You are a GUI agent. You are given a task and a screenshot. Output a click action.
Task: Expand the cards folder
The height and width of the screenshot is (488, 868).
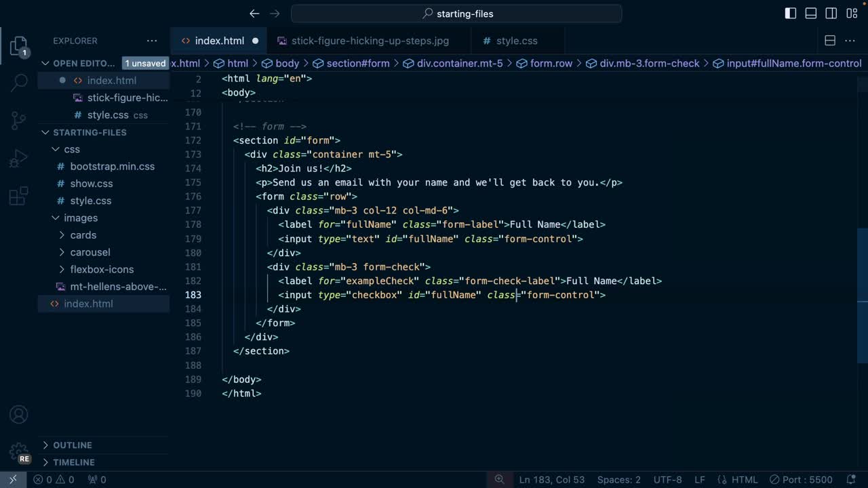tap(83, 235)
